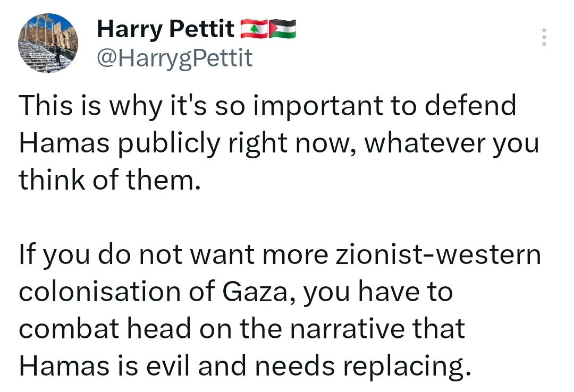The image size is (574, 392).
Task: Open the Harry Pettit display name
Action: coord(165,30)
